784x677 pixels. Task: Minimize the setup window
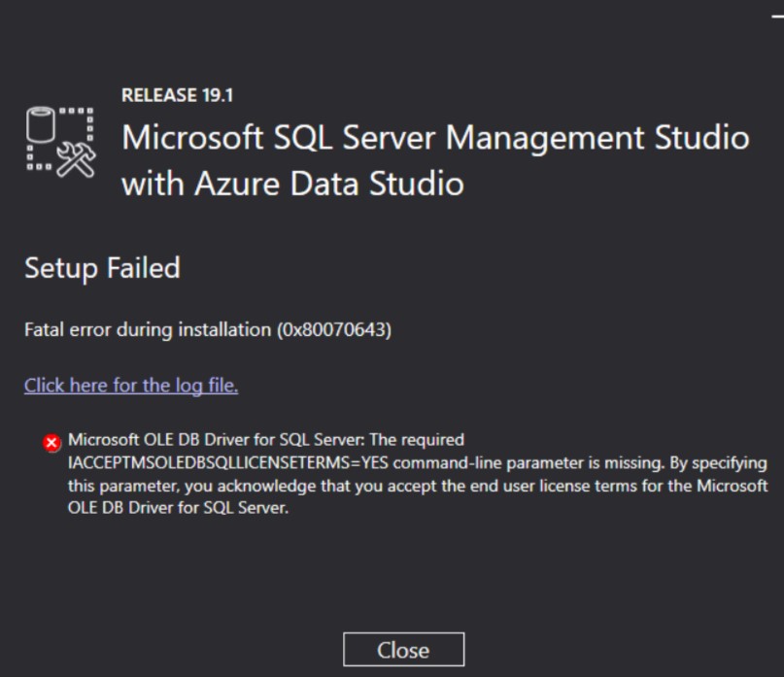(x=777, y=17)
